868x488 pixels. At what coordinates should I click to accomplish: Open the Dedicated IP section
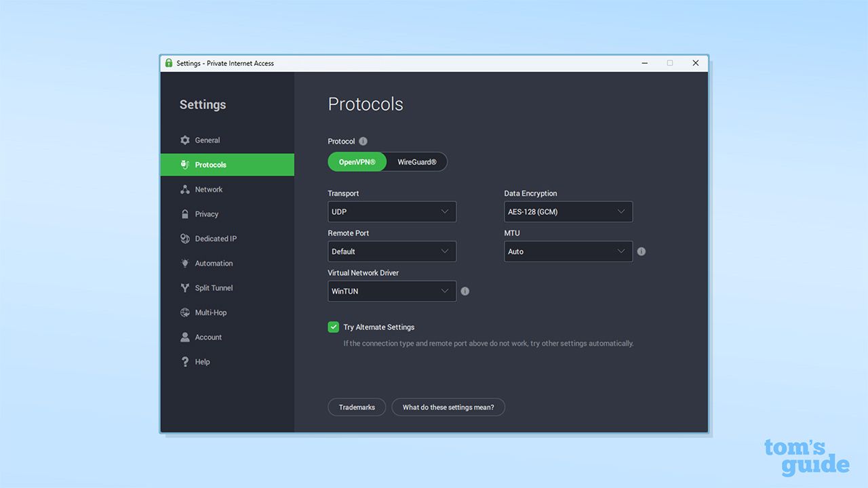[x=216, y=239]
